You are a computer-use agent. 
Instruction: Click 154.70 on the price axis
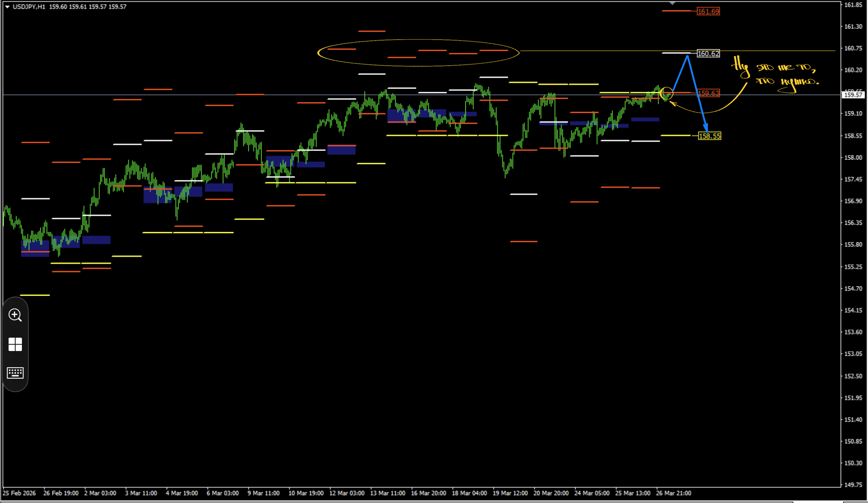coord(853,289)
